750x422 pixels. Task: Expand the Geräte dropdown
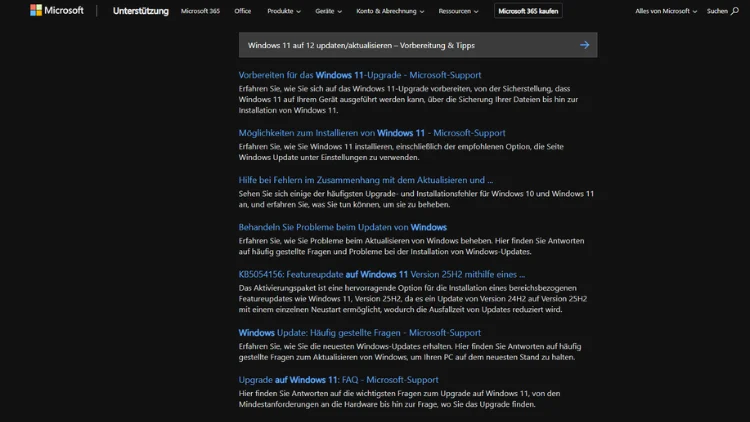[328, 11]
